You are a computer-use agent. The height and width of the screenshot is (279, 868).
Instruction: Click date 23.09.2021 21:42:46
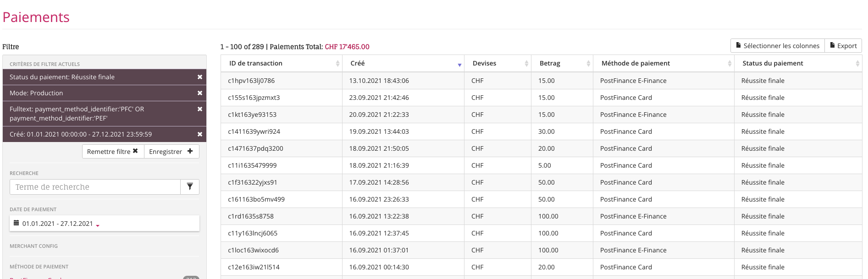(379, 98)
